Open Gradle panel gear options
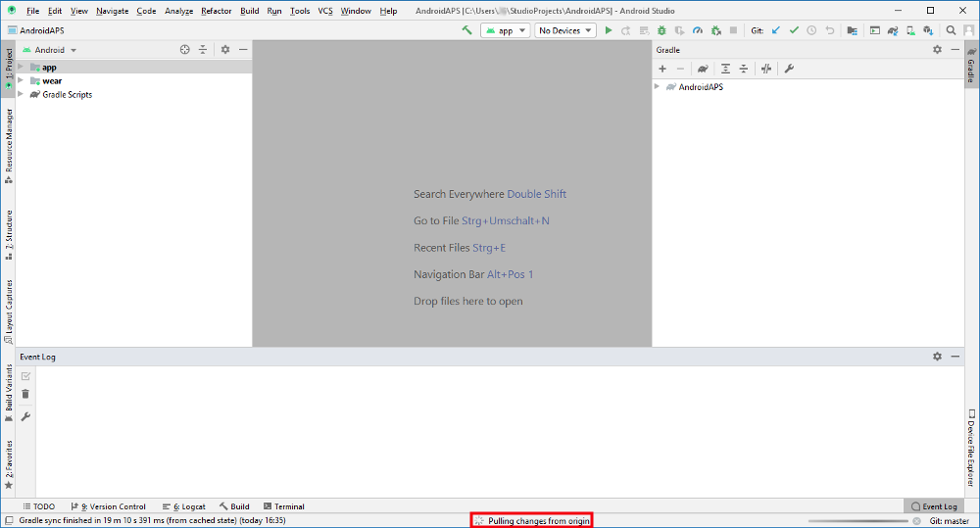Screen dimensions: 980x528 pyautogui.click(x=937, y=49)
